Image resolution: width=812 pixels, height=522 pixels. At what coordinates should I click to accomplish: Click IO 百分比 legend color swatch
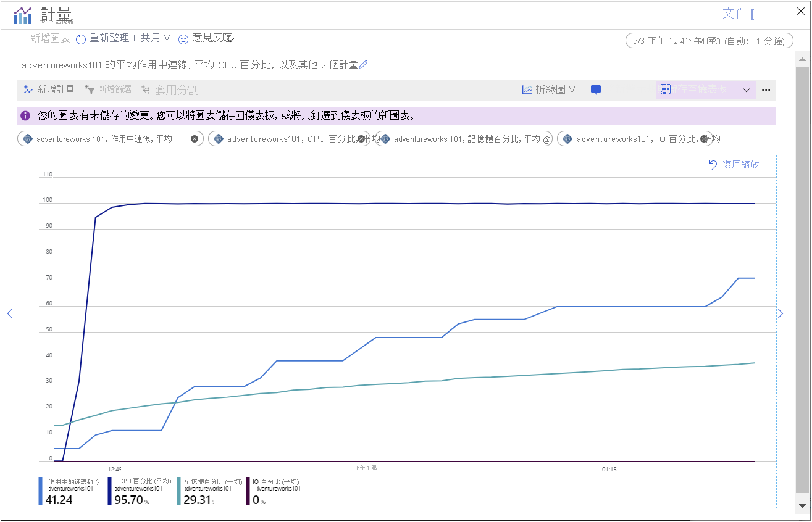(x=248, y=491)
